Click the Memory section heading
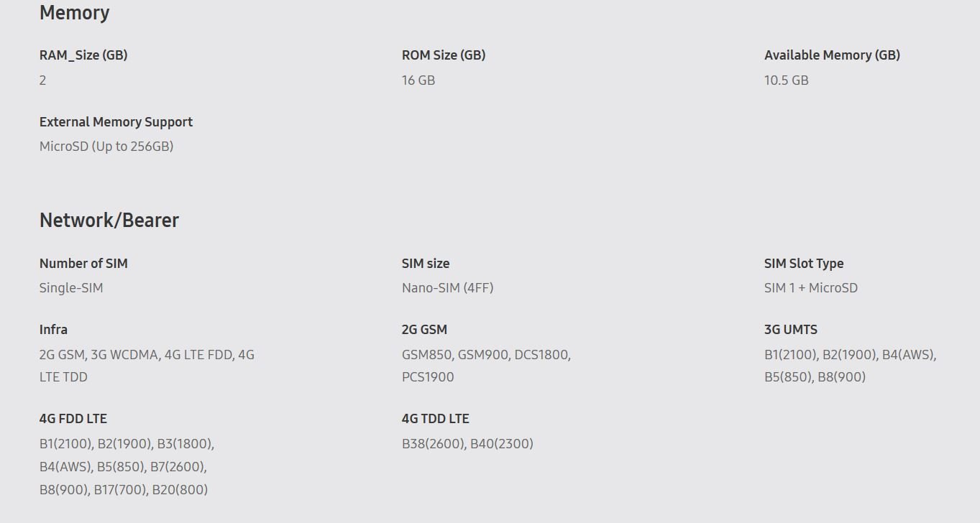Viewport: 980px width, 523px height. pos(74,13)
